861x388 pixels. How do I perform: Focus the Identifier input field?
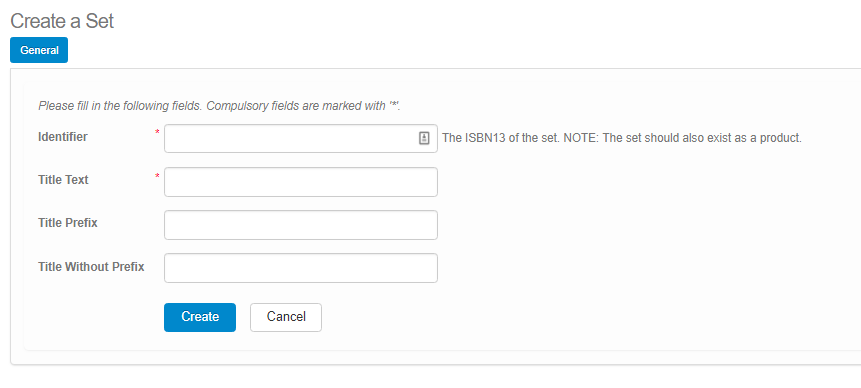(x=301, y=138)
